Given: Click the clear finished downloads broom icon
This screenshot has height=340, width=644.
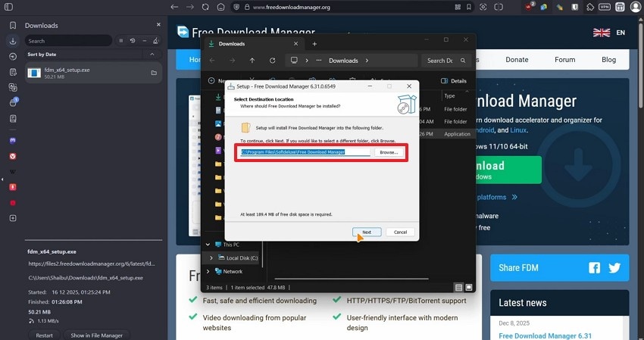Looking at the screenshot, I should click(155, 41).
